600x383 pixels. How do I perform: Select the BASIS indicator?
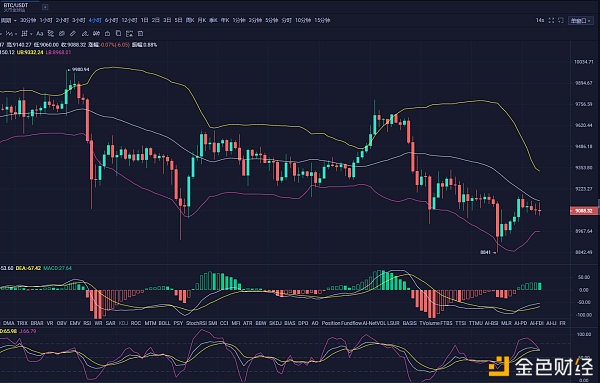(409, 323)
